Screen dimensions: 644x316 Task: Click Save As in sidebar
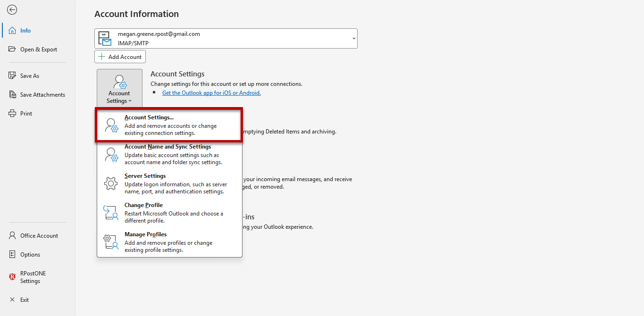coord(30,76)
